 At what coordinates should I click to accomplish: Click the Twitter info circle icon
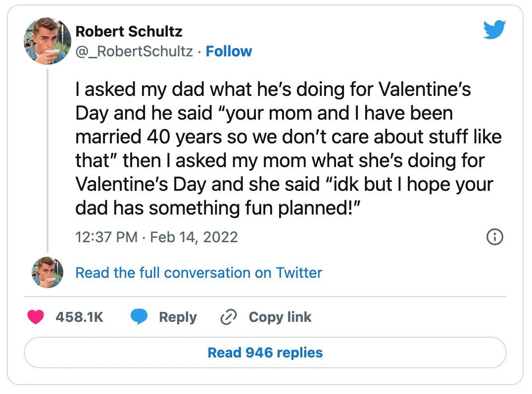coord(495,237)
